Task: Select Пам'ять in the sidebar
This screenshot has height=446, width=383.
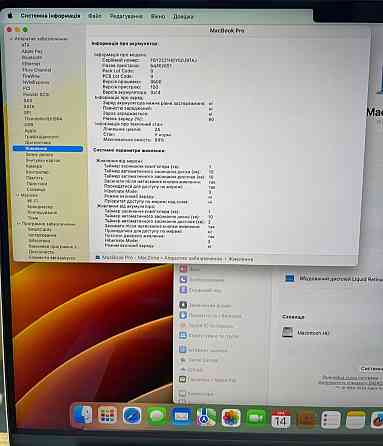Action: point(34,178)
